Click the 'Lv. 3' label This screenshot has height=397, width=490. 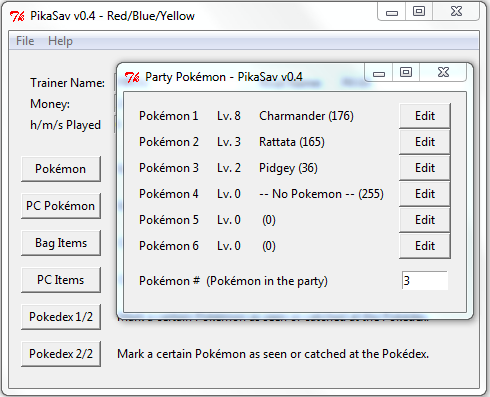click(229, 142)
